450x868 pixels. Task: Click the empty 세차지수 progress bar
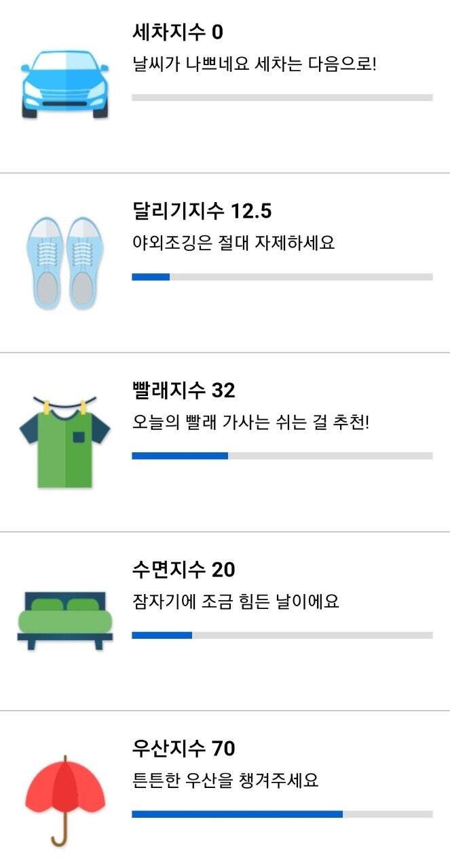click(282, 98)
